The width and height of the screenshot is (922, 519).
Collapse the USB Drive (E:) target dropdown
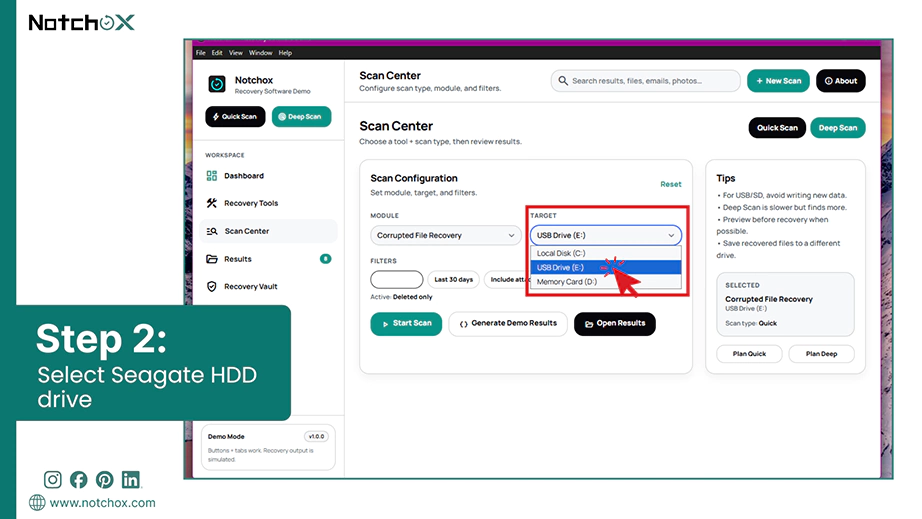606,235
